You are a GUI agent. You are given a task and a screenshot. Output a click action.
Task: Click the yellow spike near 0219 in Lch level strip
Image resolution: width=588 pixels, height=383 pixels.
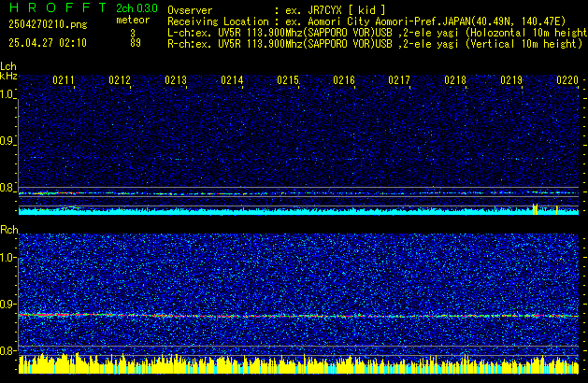[535, 209]
